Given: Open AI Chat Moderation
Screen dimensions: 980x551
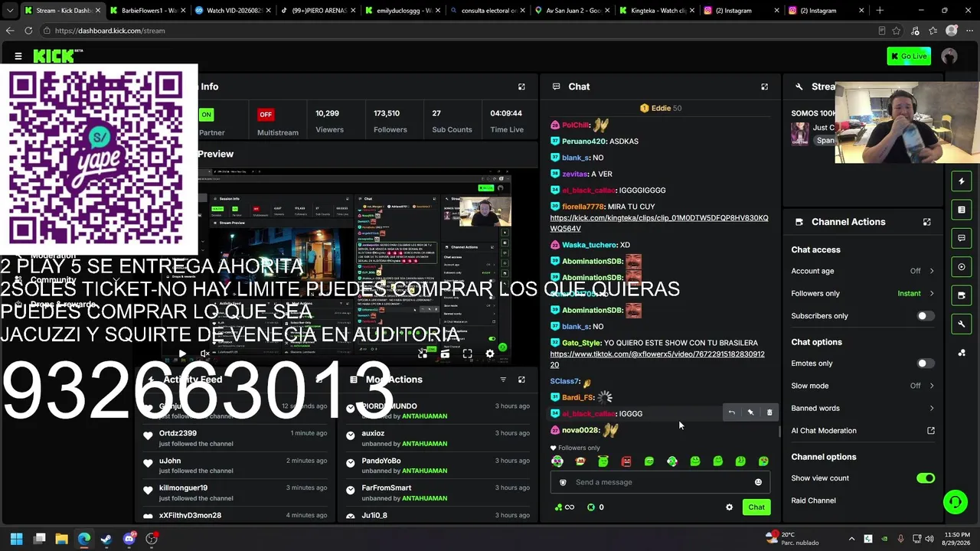Looking at the screenshot, I should point(863,431).
